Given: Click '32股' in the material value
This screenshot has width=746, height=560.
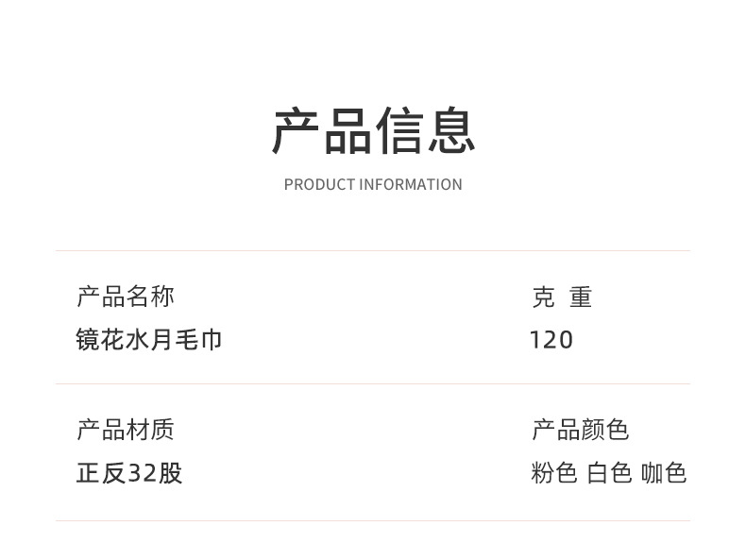Looking at the screenshot, I should 155,473.
